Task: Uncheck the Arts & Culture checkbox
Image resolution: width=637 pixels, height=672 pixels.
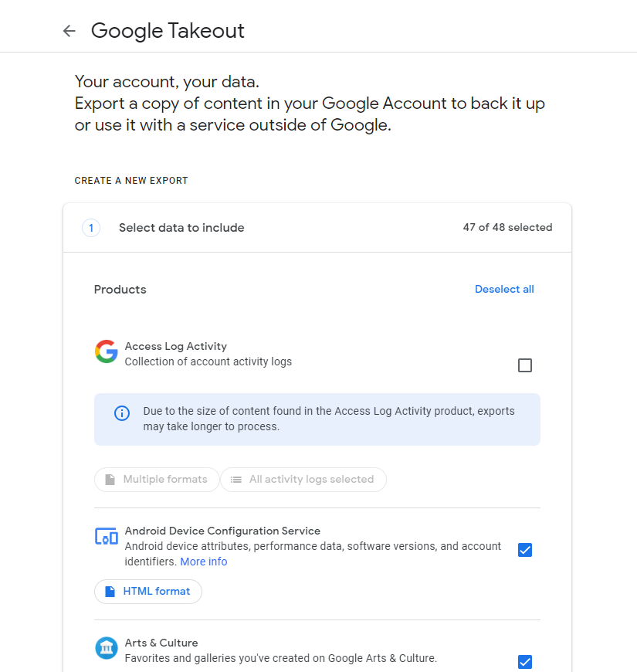Action: point(525,662)
